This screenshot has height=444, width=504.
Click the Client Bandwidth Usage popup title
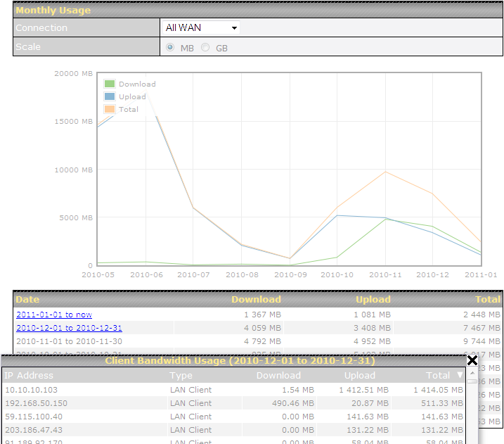click(240, 360)
